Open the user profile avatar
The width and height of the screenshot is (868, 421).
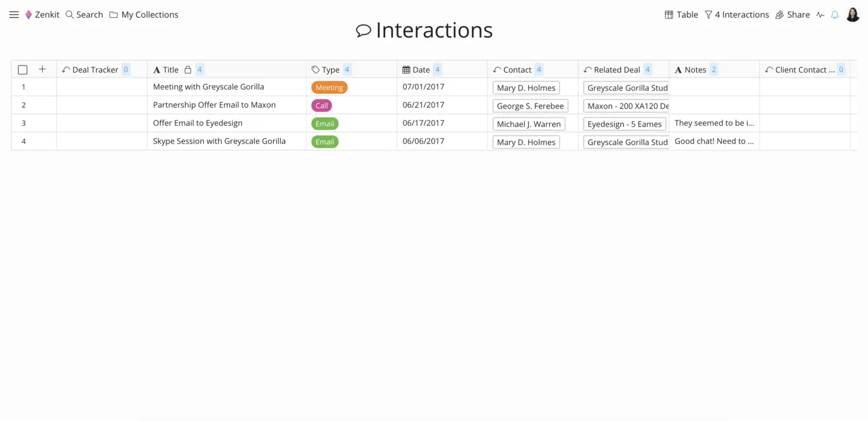pos(853,15)
